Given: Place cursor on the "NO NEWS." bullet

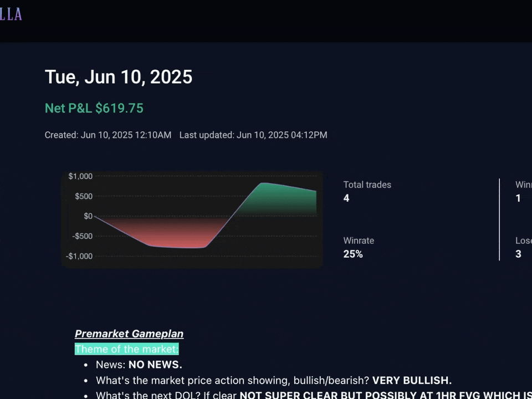Looking at the screenshot, I should click(x=155, y=365).
